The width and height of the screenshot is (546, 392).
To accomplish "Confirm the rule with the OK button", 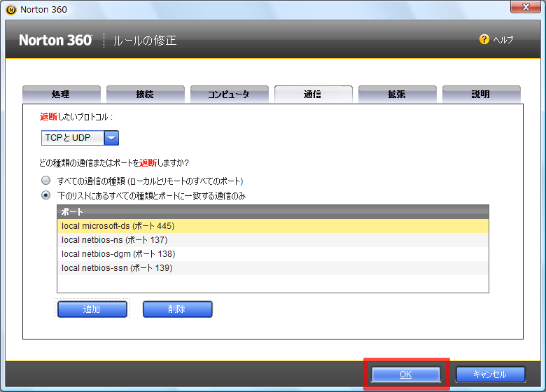I will click(406, 374).
